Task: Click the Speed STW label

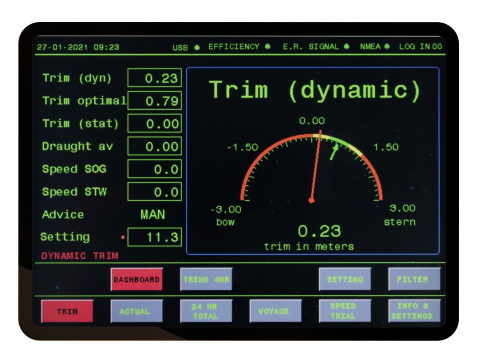Action: (x=74, y=192)
